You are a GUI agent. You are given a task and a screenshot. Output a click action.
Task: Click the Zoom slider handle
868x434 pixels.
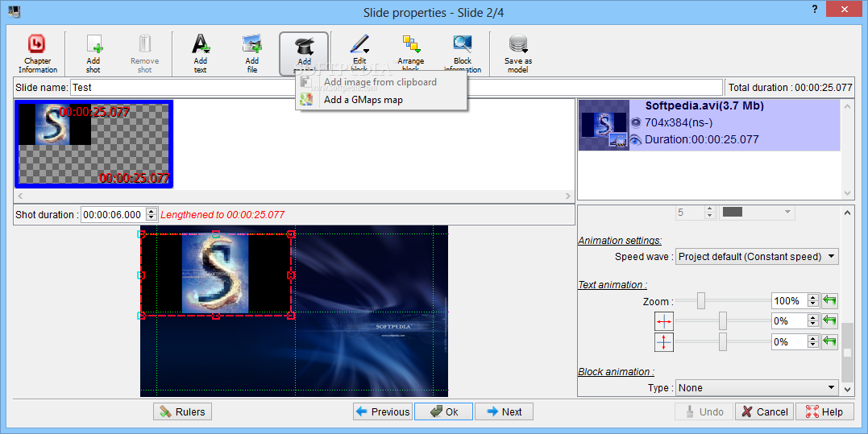(701, 301)
